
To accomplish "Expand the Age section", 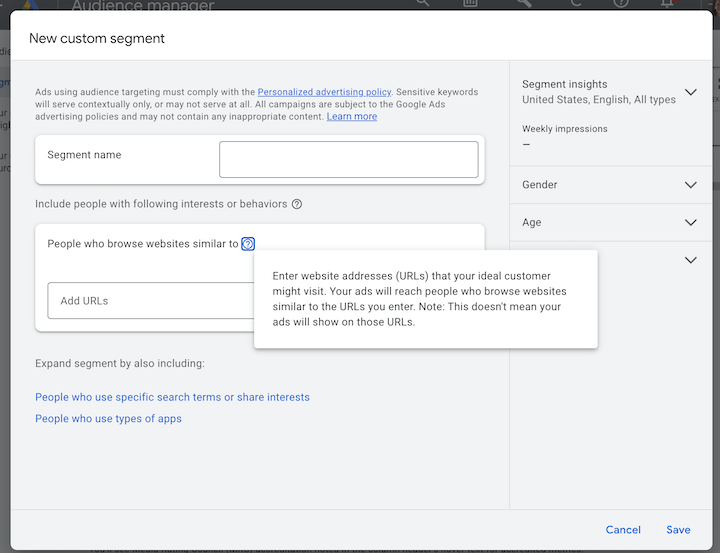I will (x=690, y=222).
